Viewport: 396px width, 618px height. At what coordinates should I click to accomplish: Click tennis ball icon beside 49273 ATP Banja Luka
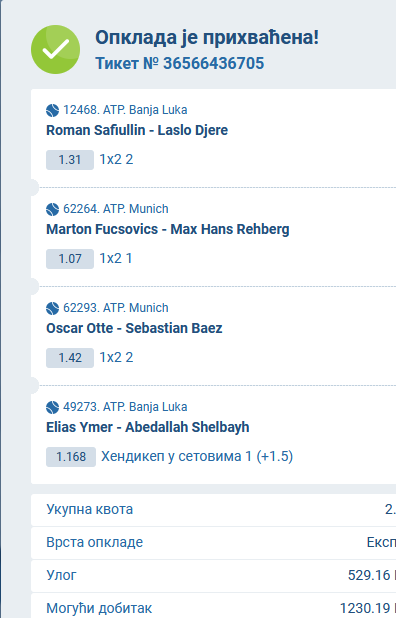point(52,407)
